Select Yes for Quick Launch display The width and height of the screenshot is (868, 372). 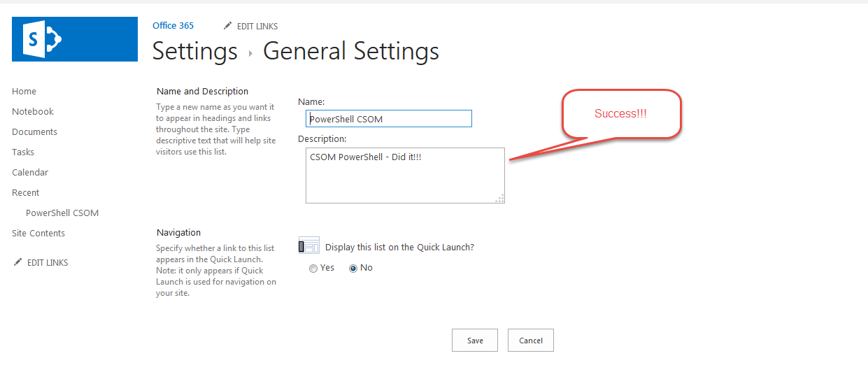(313, 269)
